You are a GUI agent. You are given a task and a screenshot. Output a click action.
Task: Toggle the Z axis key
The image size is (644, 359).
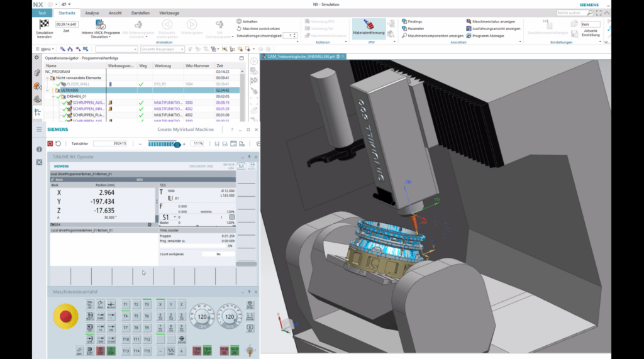coord(182,304)
